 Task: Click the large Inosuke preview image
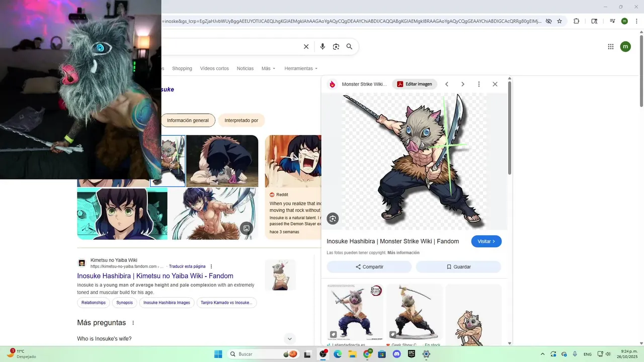(x=415, y=161)
